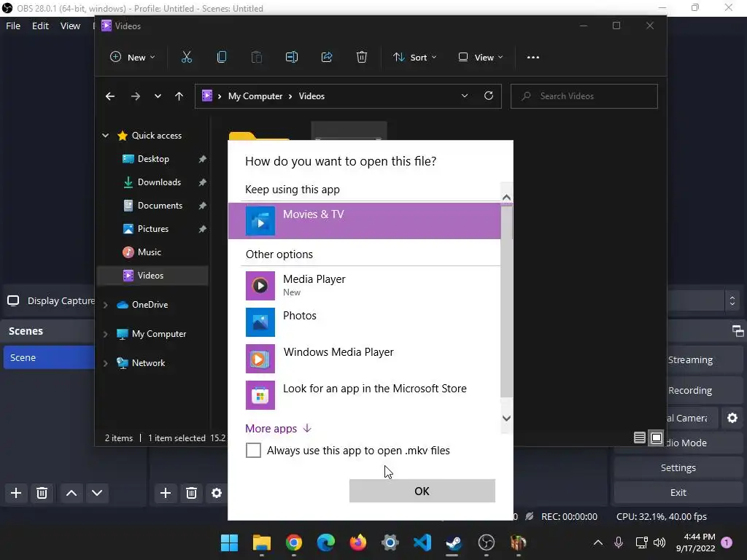747x560 pixels.
Task: Remove scene with OBS trash button
Action: click(x=42, y=493)
